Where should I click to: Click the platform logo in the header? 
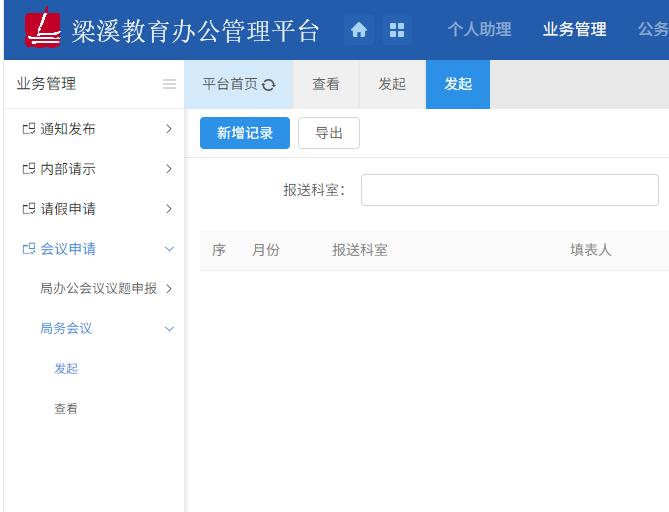coord(42,29)
